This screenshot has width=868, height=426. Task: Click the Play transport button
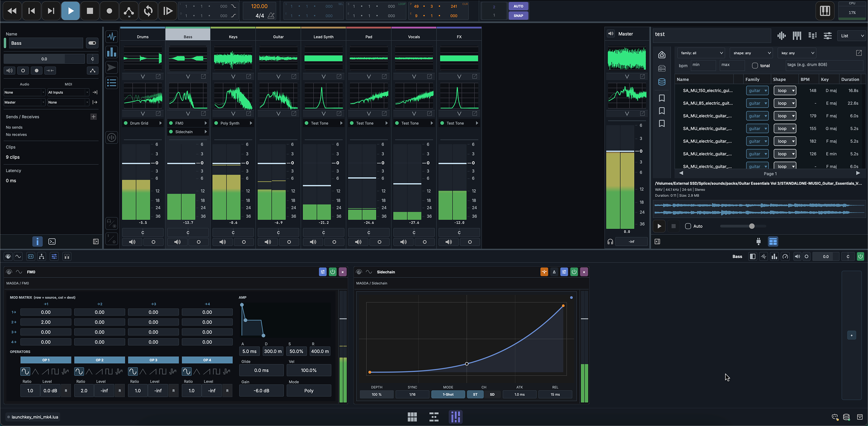pyautogui.click(x=71, y=11)
